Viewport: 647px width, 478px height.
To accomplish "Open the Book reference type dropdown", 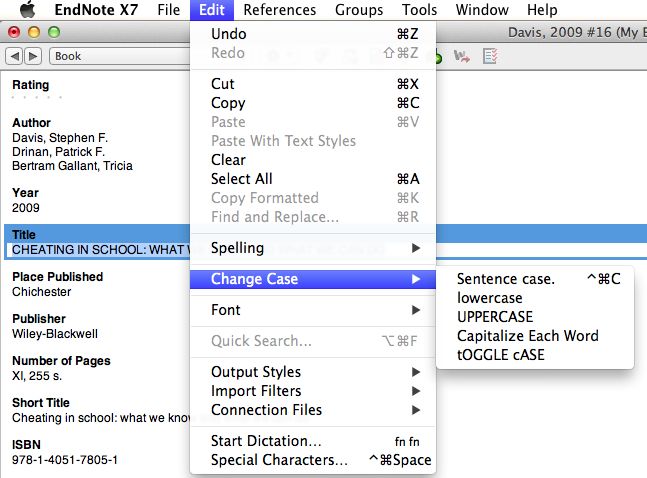I will pyautogui.click(x=120, y=56).
